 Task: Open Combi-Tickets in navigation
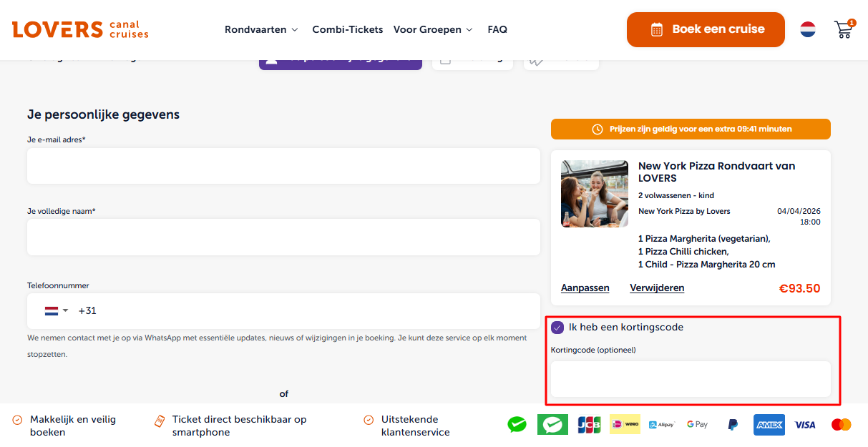click(x=348, y=29)
